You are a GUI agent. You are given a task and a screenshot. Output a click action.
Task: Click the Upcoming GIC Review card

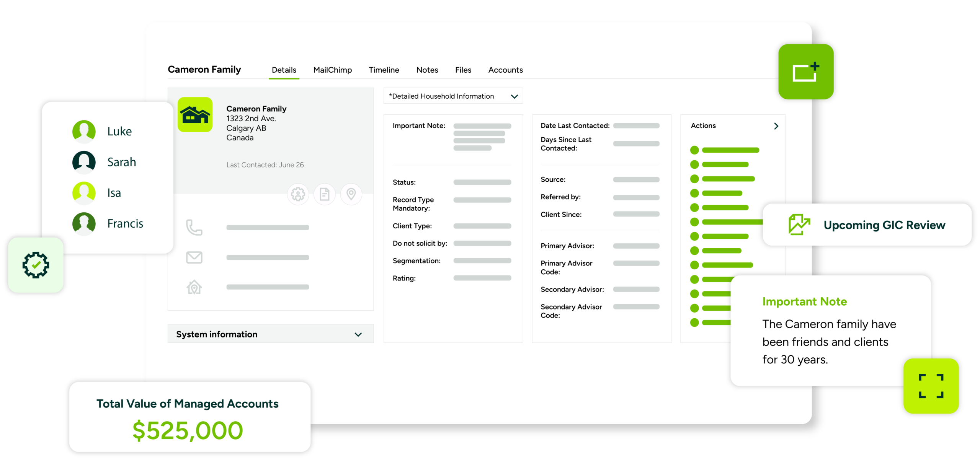867,225
